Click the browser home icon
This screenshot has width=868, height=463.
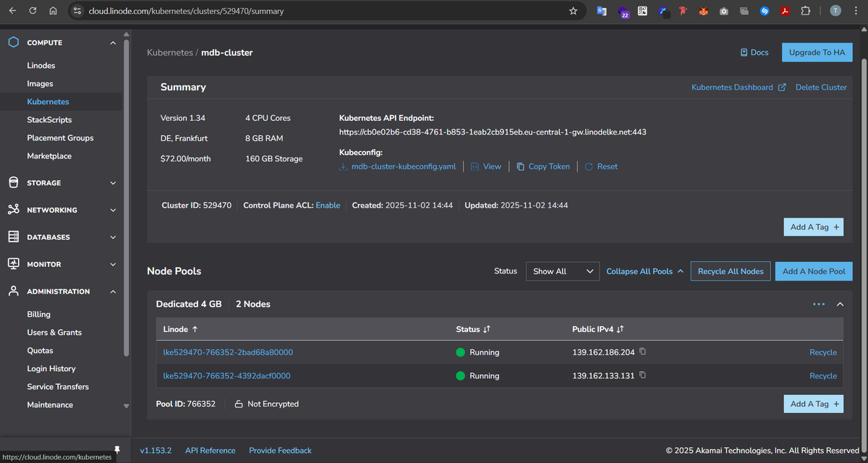pos(53,11)
